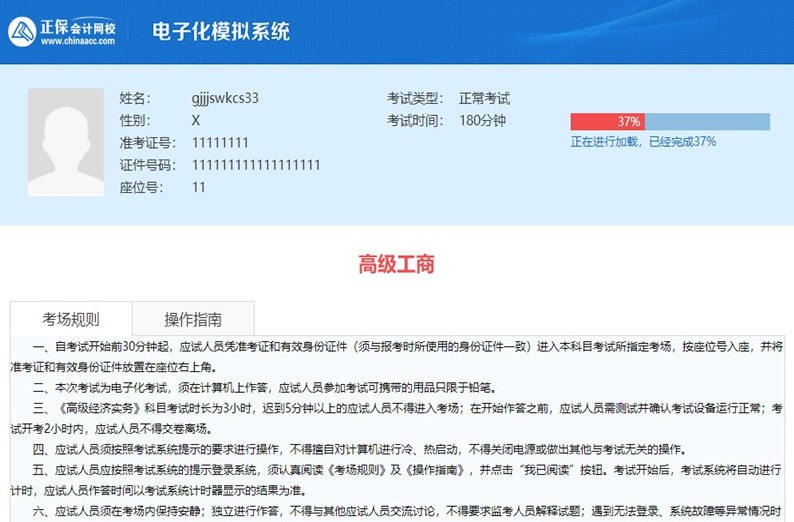Click the 正保会计网校 circular logo icon
Image resolution: width=794 pixels, height=522 pixels.
[x=22, y=31]
